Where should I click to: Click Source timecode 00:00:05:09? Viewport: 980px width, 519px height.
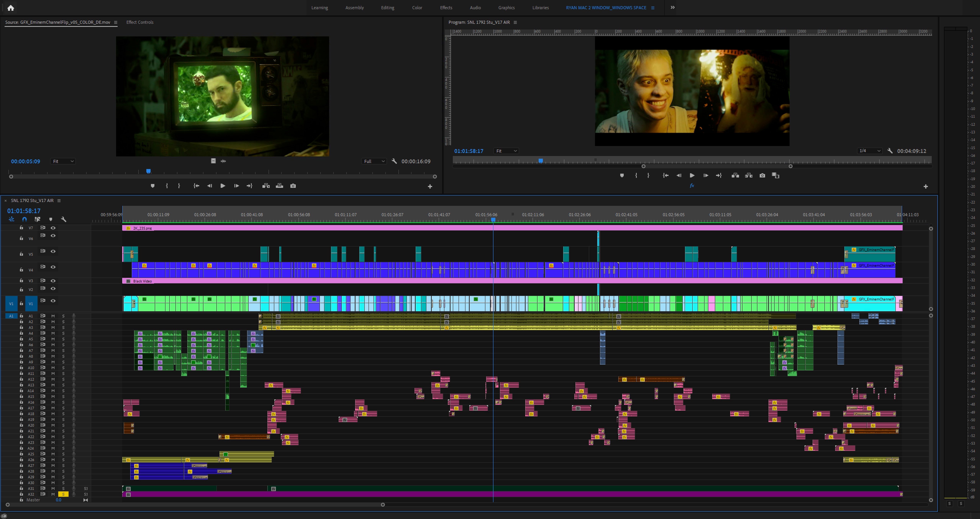pyautogui.click(x=25, y=161)
